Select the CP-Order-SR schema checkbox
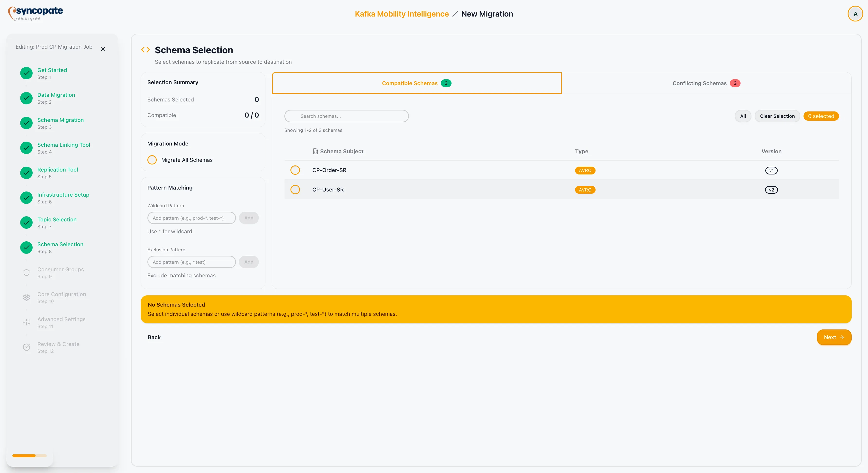The height and width of the screenshot is (473, 868). click(x=295, y=170)
